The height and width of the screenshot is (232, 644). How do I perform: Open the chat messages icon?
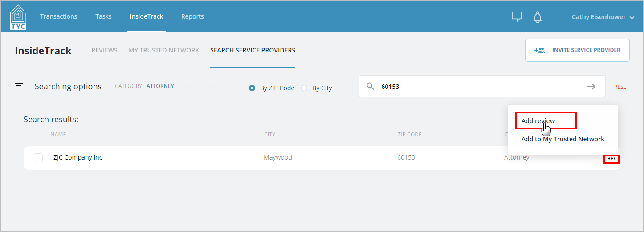pyautogui.click(x=517, y=17)
